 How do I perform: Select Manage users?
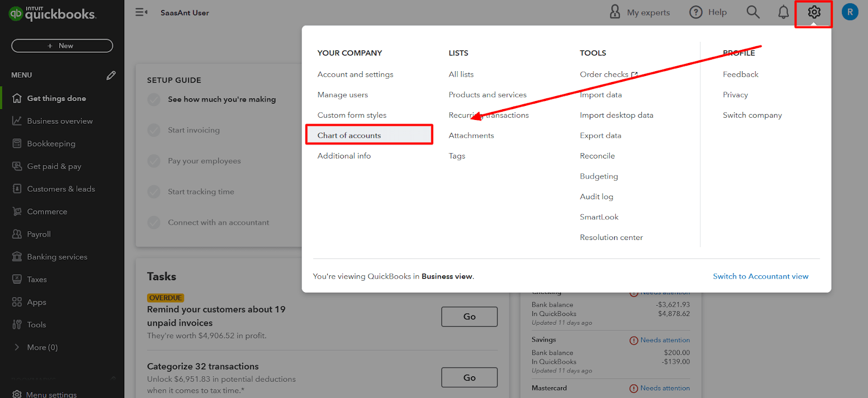coord(343,94)
